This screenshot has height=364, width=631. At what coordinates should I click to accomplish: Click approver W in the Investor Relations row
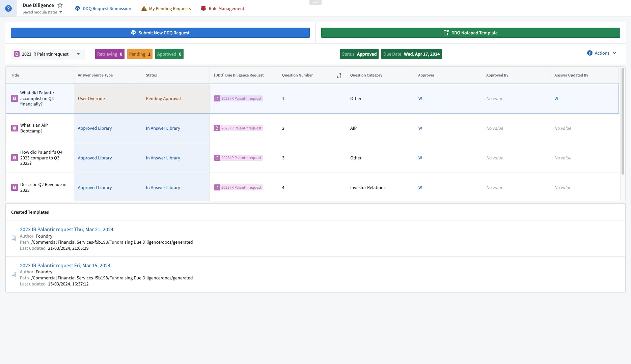(420, 187)
